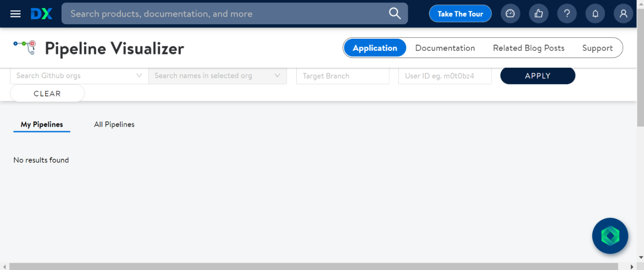Open the dashboard gauge icon
Image resolution: width=644 pixels, height=270 pixels.
coord(510,14)
